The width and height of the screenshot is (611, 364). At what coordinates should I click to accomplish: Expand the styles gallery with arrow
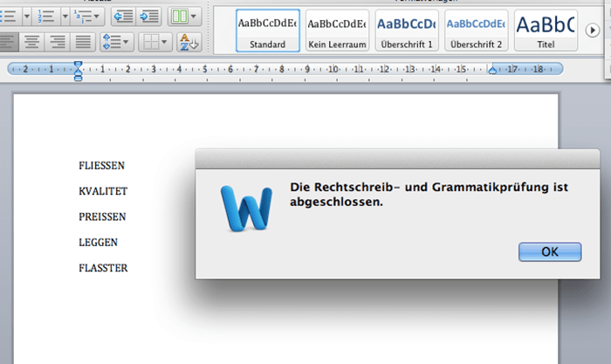tap(591, 31)
